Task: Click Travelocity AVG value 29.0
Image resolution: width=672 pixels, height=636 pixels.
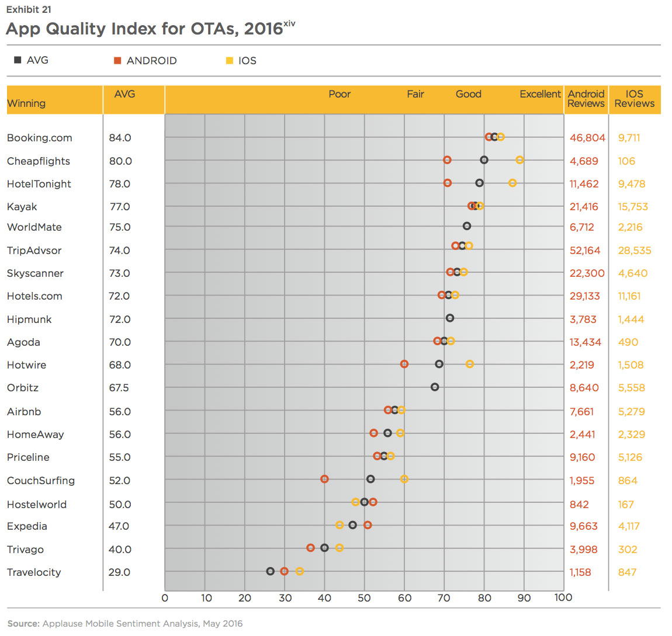Action: (x=119, y=572)
